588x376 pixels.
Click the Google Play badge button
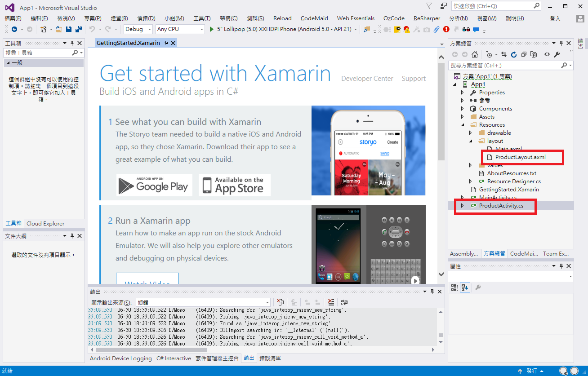(x=154, y=185)
